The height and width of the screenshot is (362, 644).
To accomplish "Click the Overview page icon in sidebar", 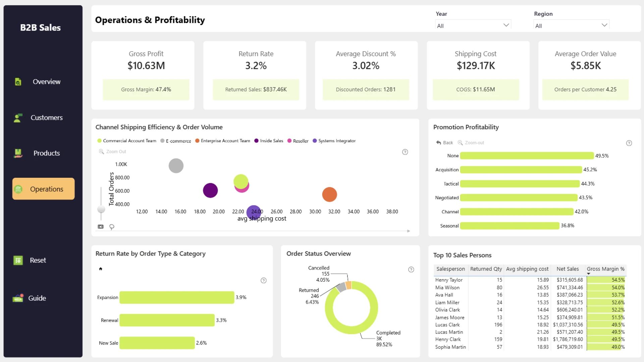I will (18, 82).
